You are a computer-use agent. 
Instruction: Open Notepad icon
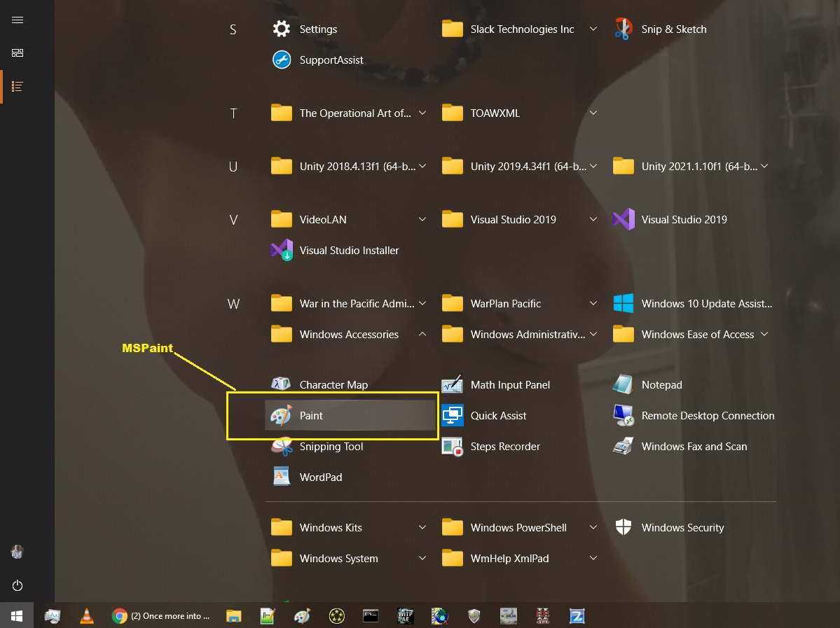tap(623, 384)
